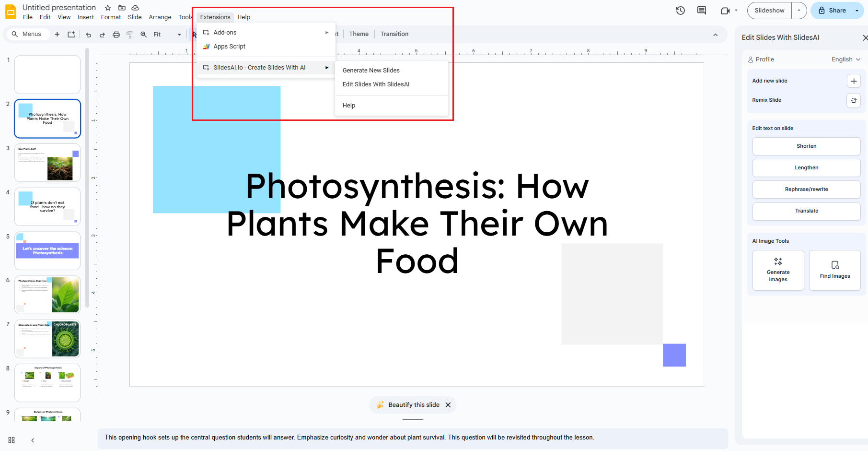The image size is (868, 451).
Task: Click the filmstrip vertical scrollbar
Action: pos(87,178)
